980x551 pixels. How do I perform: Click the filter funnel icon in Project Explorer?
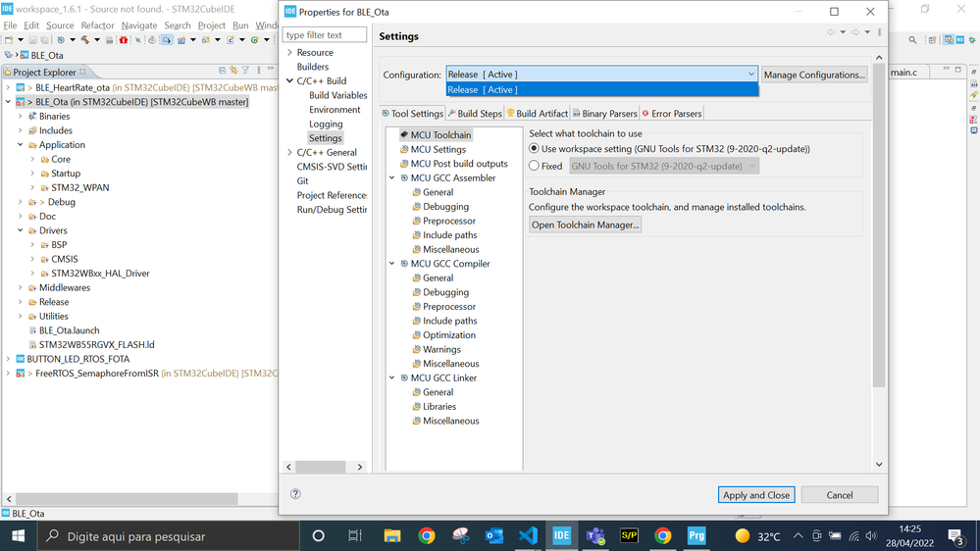[245, 71]
